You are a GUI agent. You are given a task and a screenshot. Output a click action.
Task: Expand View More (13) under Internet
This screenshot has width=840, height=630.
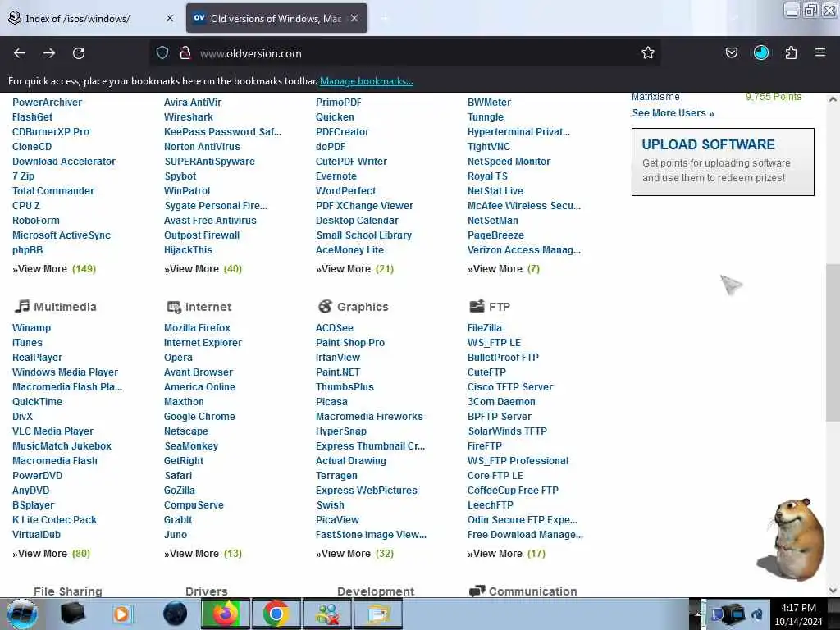[203, 554]
